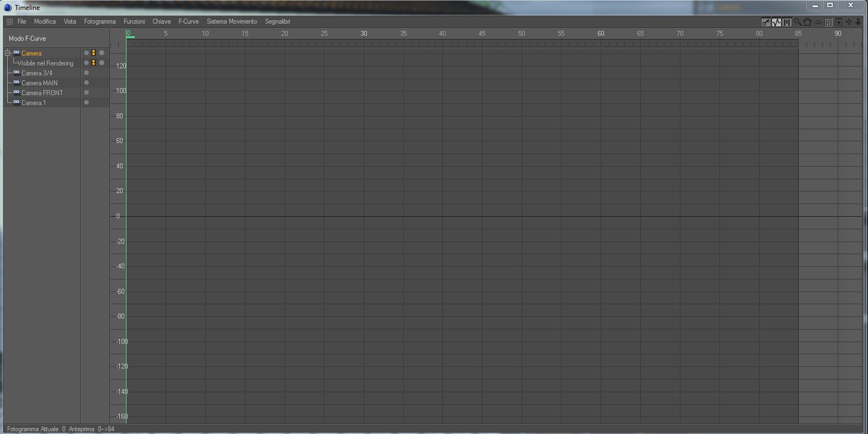Screen dimensions: 868x434
Task: Minimize the Timeline window
Action: point(815,6)
